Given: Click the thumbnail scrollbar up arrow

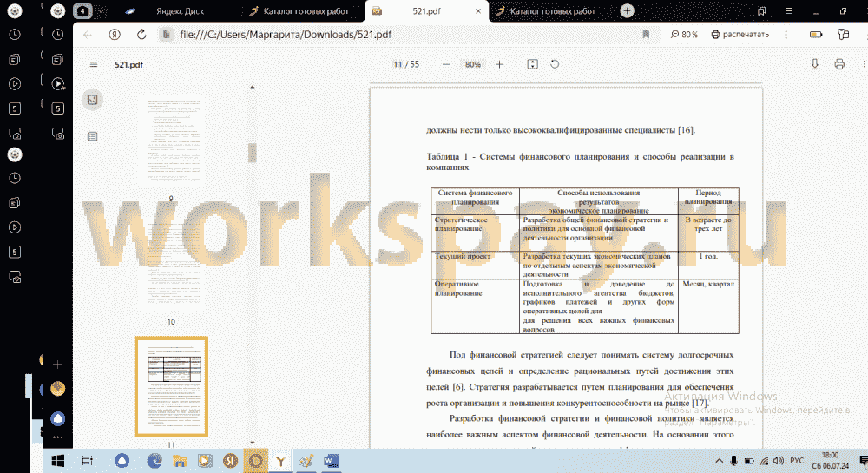Looking at the screenshot, I should click(x=253, y=87).
